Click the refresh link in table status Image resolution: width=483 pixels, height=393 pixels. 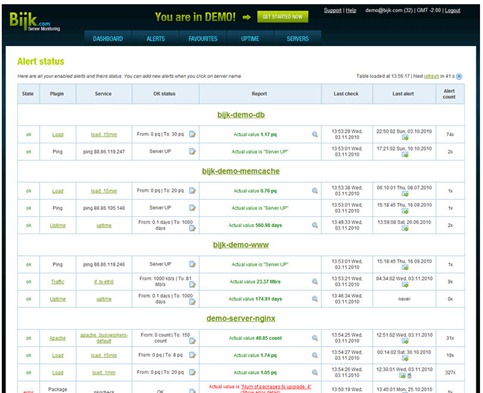coord(431,76)
